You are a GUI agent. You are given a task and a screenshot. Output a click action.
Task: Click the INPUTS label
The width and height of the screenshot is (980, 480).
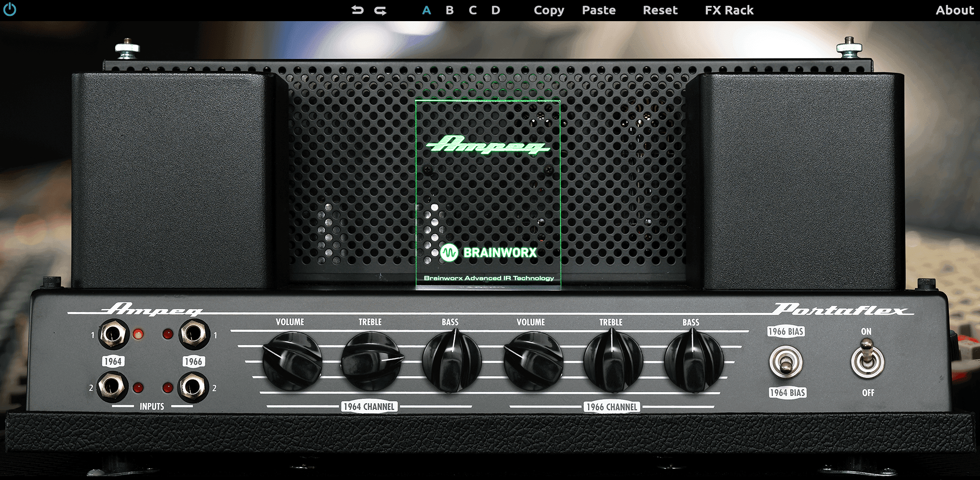click(x=152, y=407)
